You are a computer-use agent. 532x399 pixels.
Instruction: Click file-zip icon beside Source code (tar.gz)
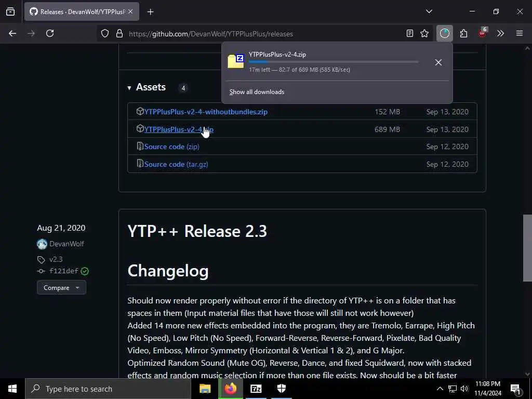tap(140, 164)
